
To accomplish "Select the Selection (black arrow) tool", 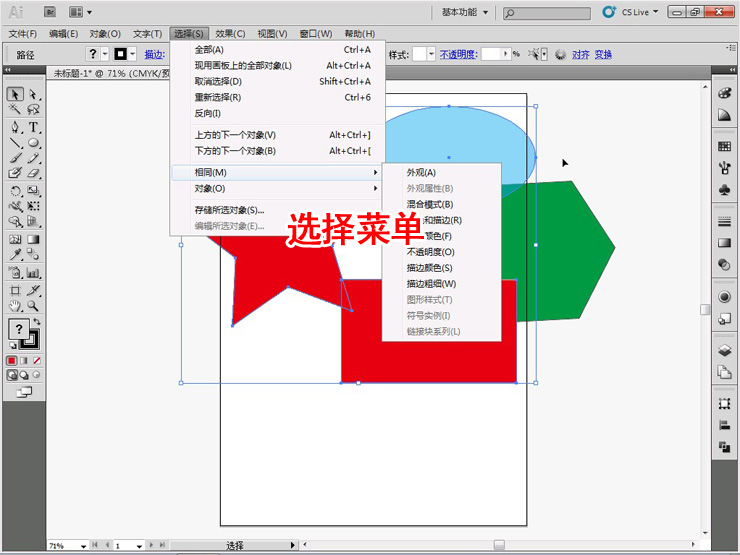I will [15, 94].
